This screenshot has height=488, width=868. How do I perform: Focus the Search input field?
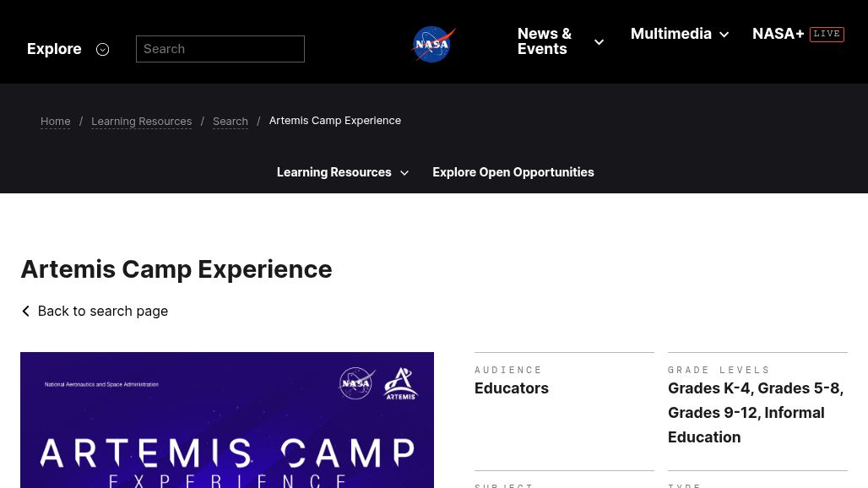point(220,49)
